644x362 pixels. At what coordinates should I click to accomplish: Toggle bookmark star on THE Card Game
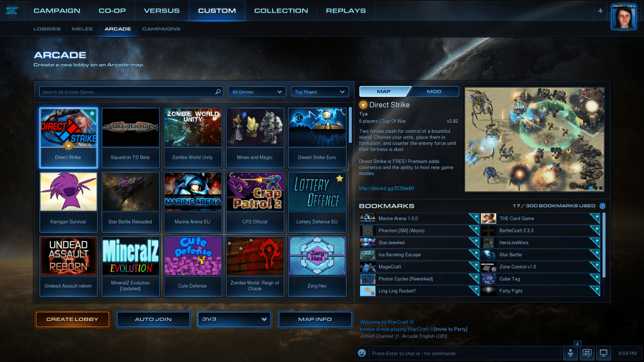point(595,218)
